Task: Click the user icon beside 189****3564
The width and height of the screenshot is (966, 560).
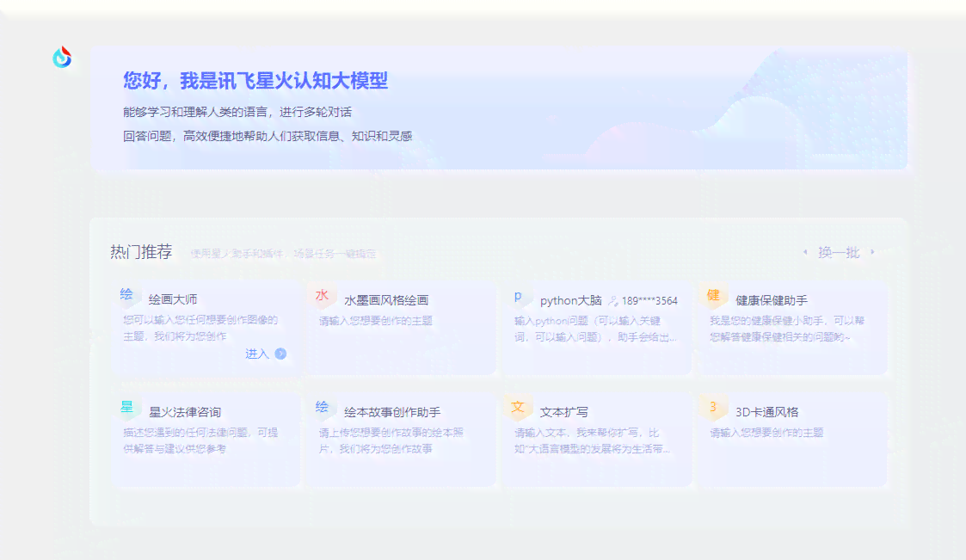Action: pos(613,300)
